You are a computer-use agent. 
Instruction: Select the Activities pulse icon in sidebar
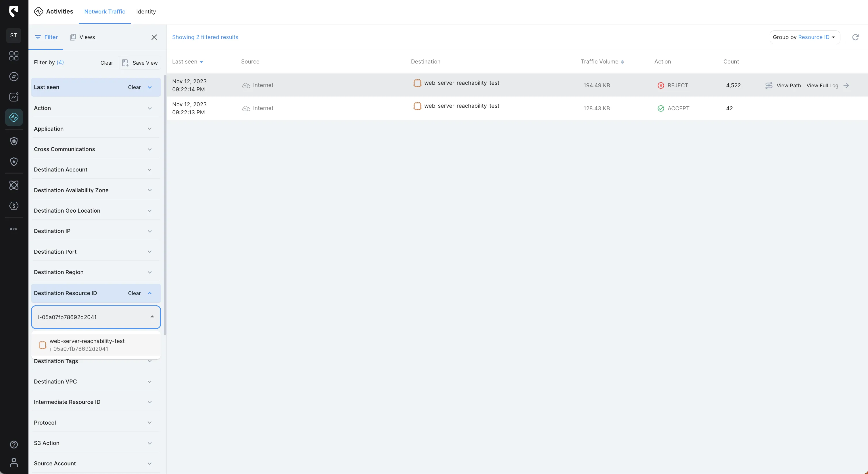click(14, 117)
